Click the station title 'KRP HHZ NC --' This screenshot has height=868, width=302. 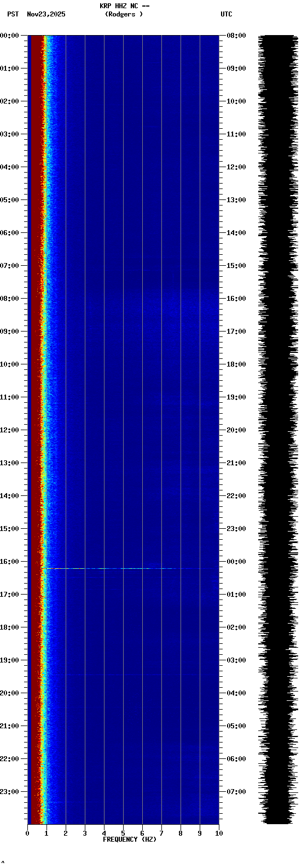point(125,6)
